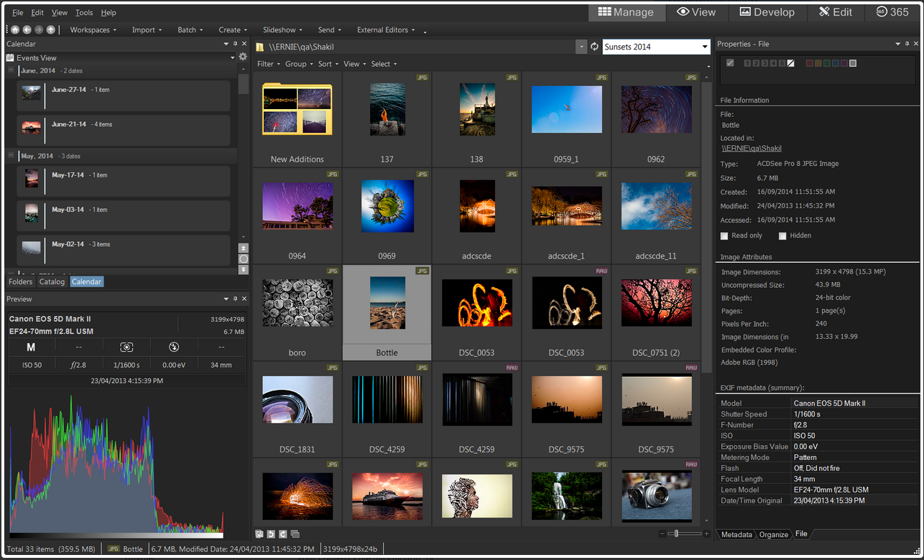Screen dimensions: 924x560
Task: Collapse the June, 2014 group
Action: (x=11, y=70)
